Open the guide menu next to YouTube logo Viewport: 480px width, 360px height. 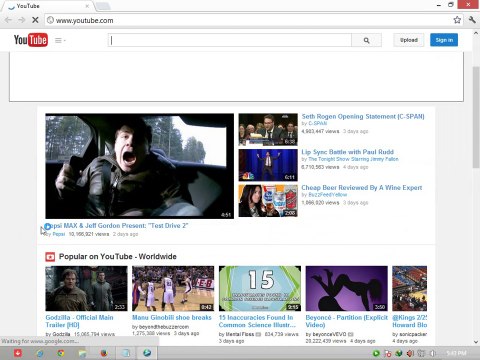(60, 40)
